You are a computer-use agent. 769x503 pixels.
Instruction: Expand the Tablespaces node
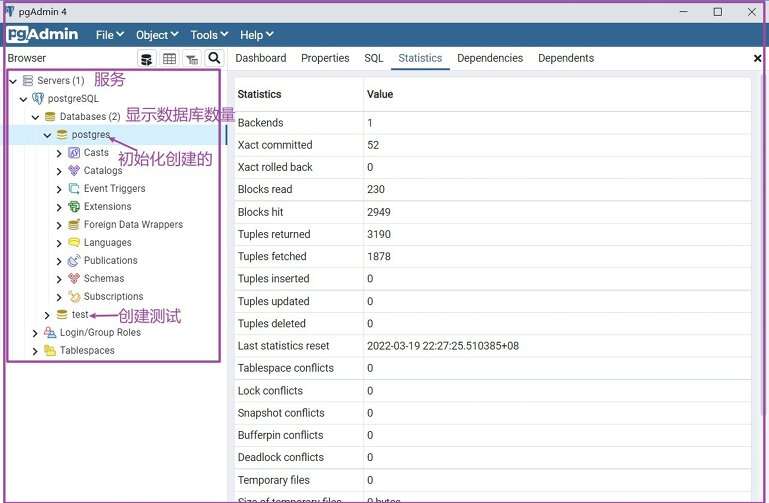coord(35,351)
